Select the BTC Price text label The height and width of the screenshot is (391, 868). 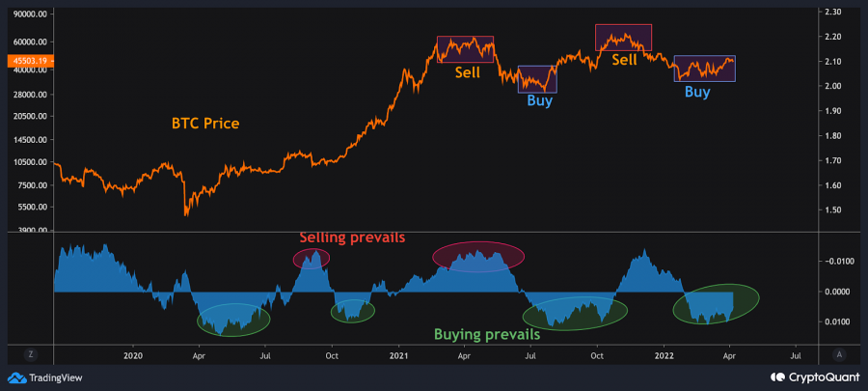pyautogui.click(x=205, y=124)
